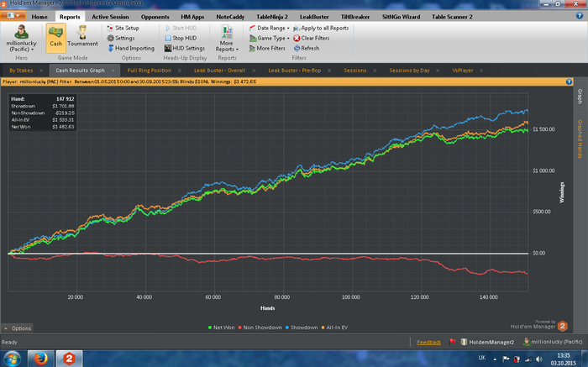The height and width of the screenshot is (367, 588).
Task: Select Tournament game mode
Action: coord(82,38)
